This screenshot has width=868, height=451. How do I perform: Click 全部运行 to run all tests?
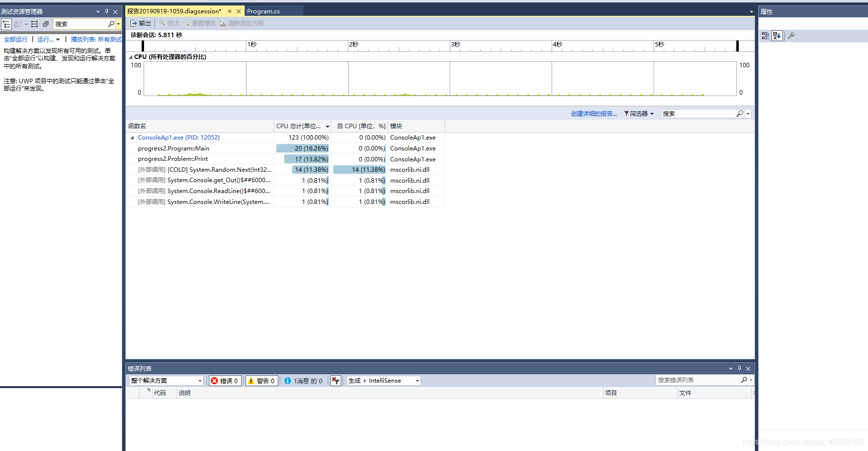coord(16,39)
